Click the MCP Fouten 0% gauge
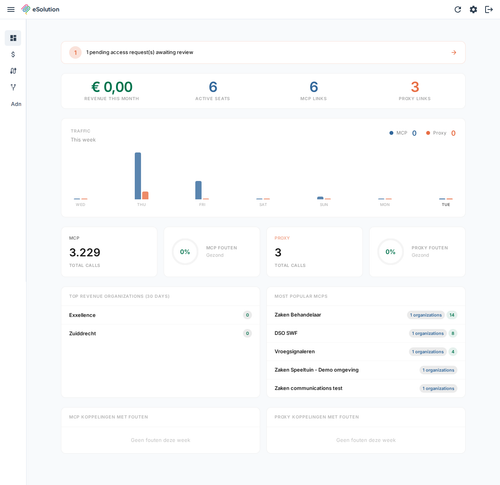Viewport: 500px width, 485px height. click(185, 252)
